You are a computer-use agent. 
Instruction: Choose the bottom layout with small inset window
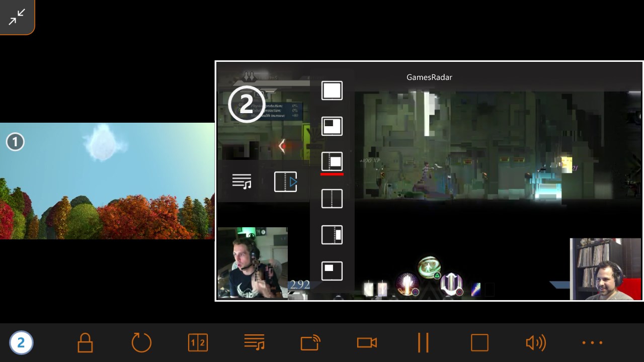coord(332,271)
